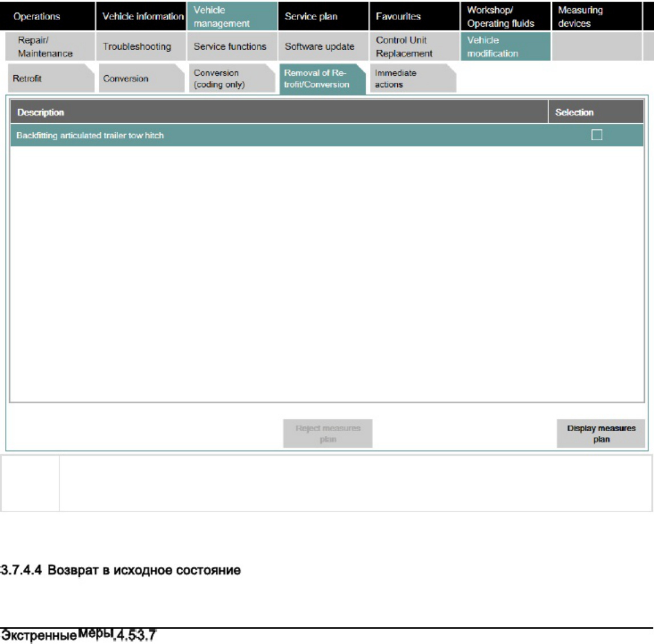This screenshot has width=654, height=644.
Task: Open Repair/Maintenance sub-tab
Action: [x=50, y=47]
